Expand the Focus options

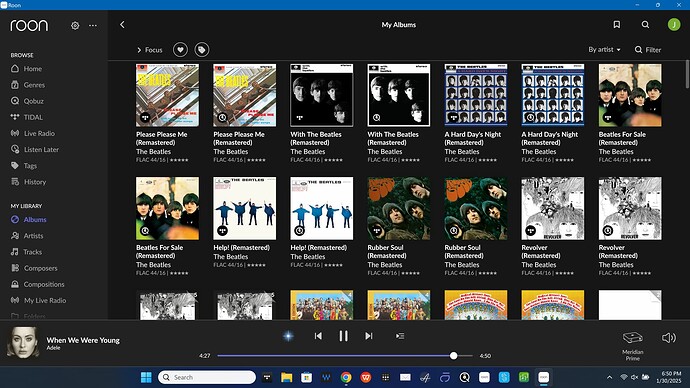pyautogui.click(x=150, y=50)
